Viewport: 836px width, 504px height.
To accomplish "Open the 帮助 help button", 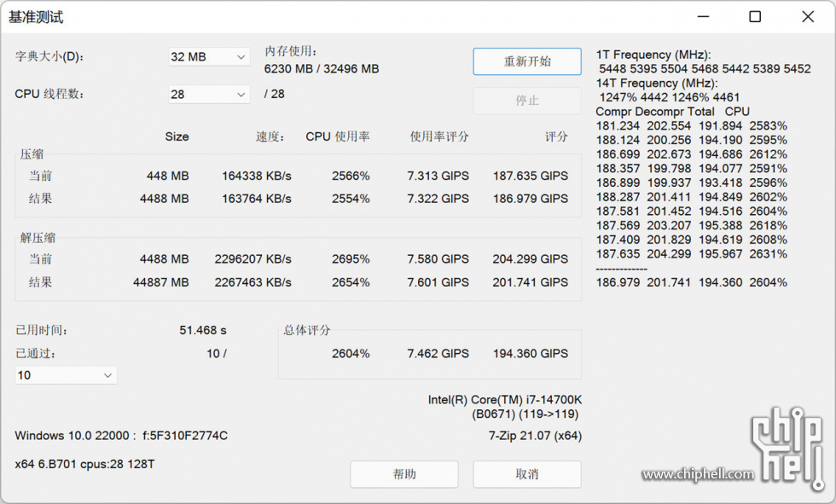I will [404, 474].
